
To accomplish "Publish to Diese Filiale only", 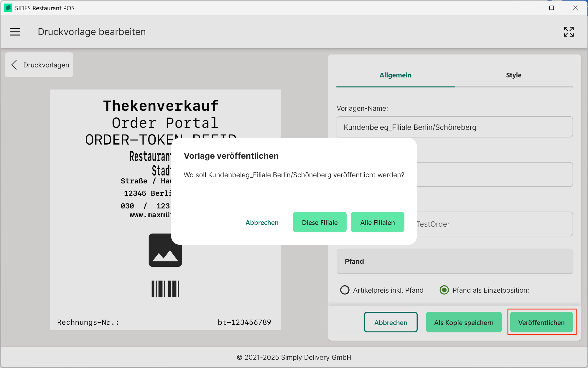I will coord(319,222).
